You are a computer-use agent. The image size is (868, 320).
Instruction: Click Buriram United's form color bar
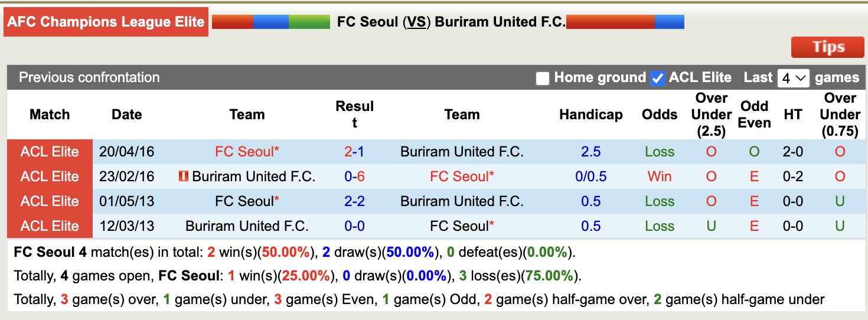(x=625, y=22)
